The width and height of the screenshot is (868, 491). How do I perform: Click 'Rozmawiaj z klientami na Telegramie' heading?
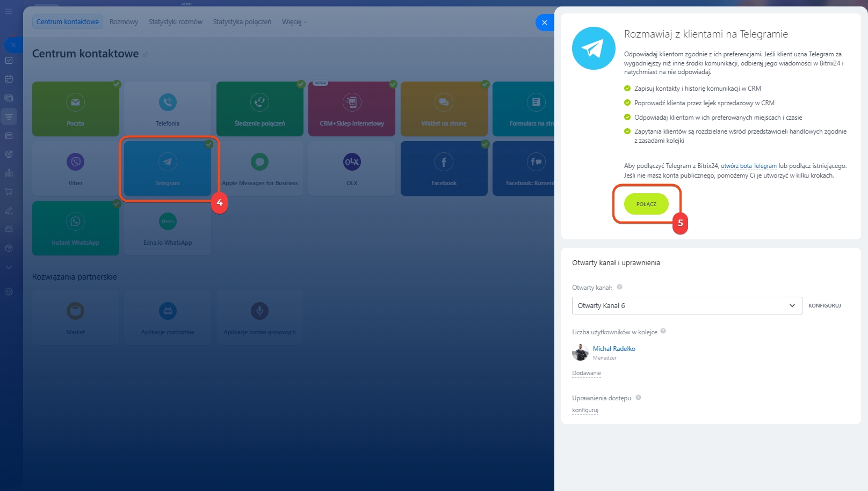tap(706, 34)
